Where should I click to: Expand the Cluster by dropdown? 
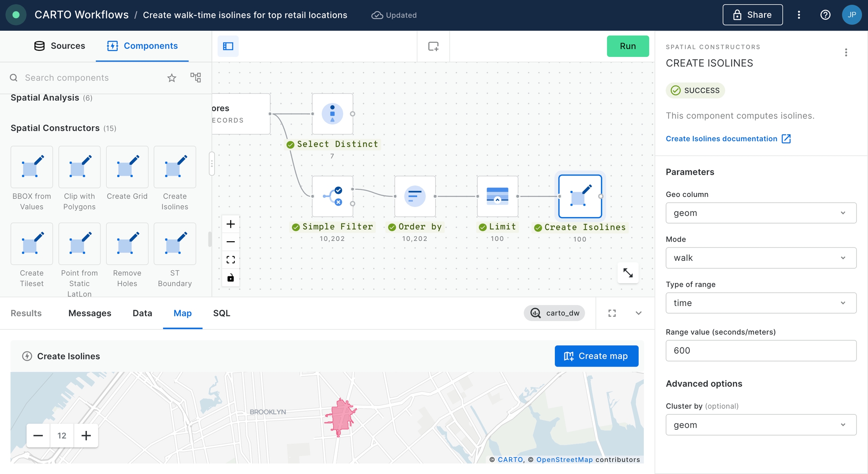click(x=761, y=425)
